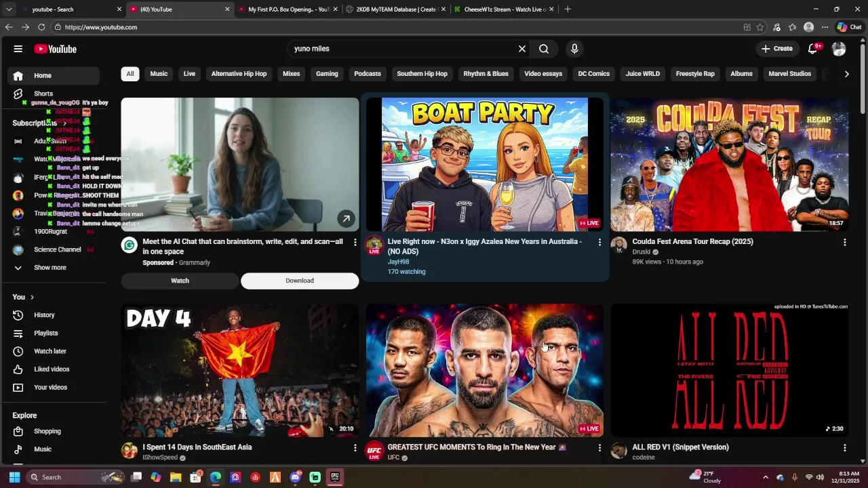Open the Windows Start menu
868x488 pixels.
click(x=14, y=477)
